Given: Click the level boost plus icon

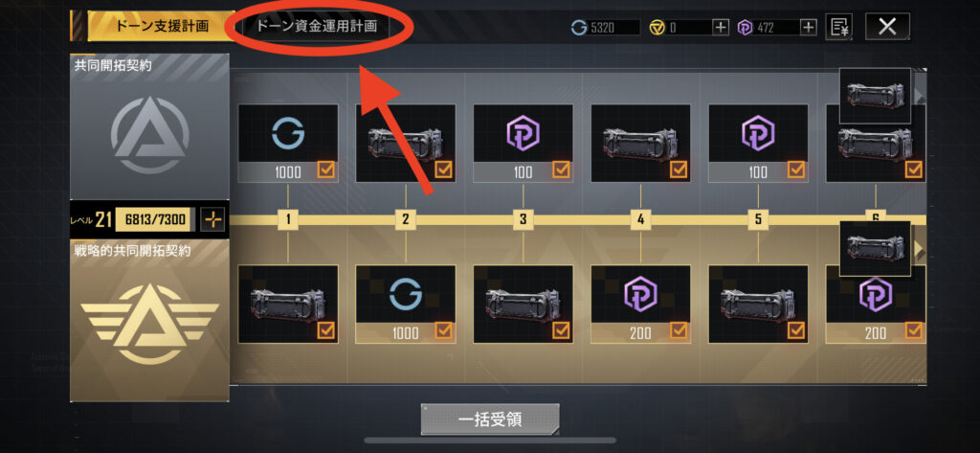Looking at the screenshot, I should pos(213,219).
